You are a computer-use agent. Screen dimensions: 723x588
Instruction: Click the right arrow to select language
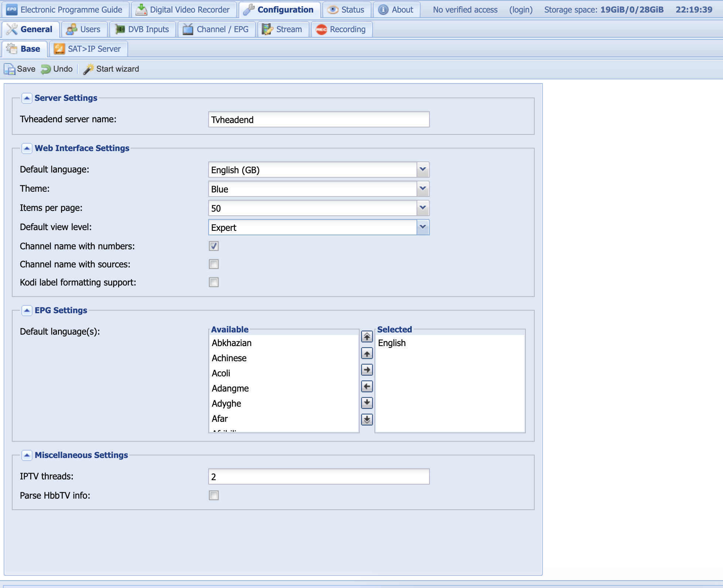pyautogui.click(x=367, y=370)
